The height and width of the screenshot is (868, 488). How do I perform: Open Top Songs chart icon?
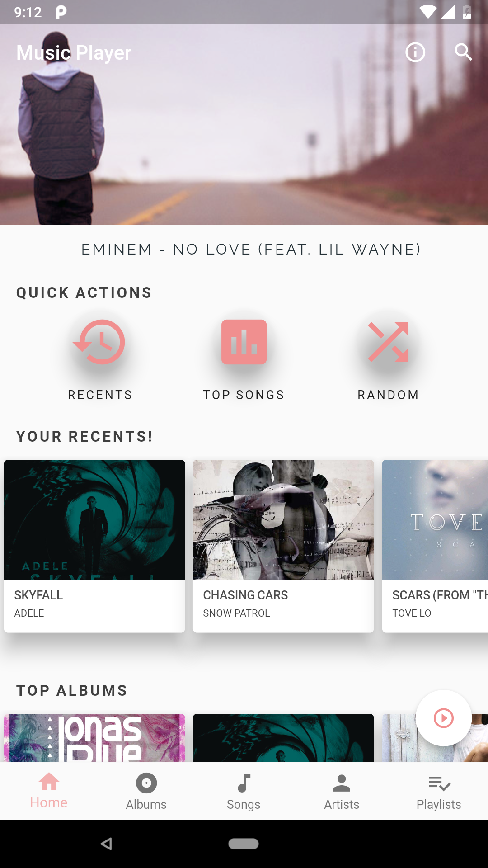click(244, 342)
